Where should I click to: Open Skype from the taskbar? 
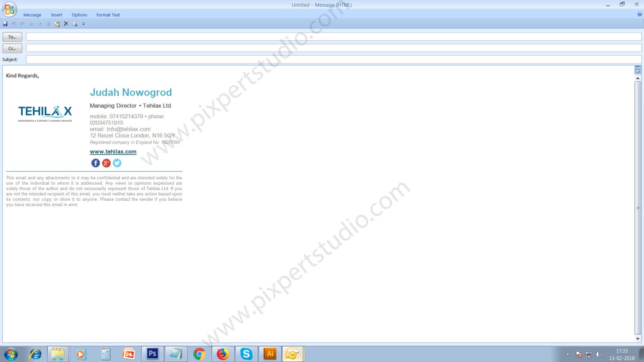point(246,354)
